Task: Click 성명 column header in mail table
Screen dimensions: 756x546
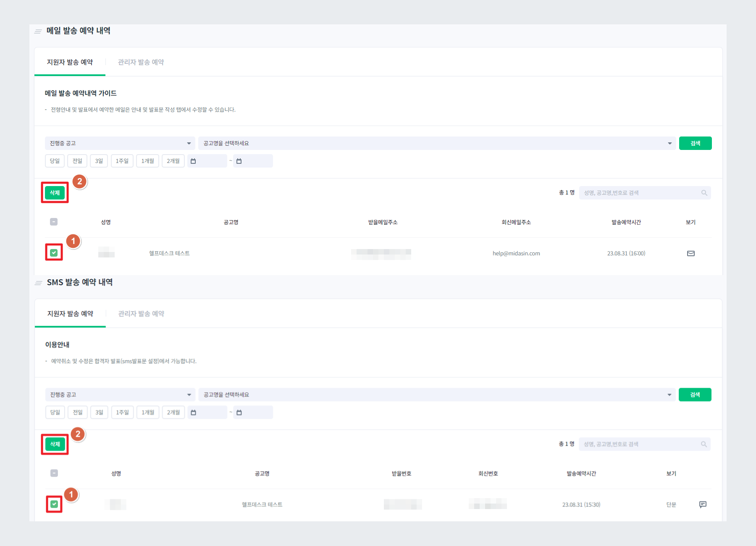Action: coord(106,222)
